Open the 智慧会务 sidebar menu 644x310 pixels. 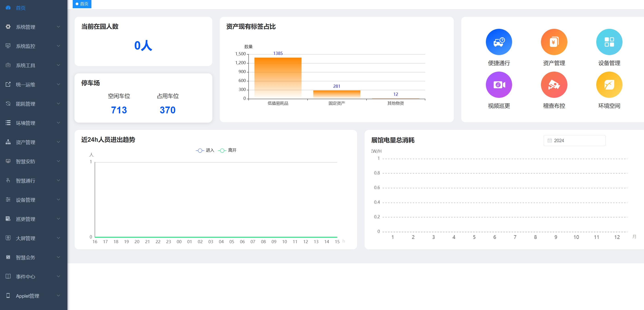click(34, 257)
